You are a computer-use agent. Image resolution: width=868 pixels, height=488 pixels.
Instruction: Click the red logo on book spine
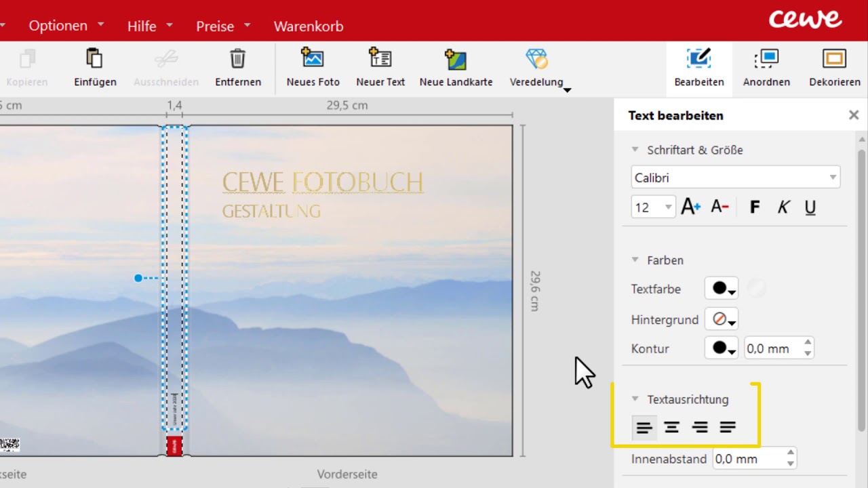click(x=174, y=446)
